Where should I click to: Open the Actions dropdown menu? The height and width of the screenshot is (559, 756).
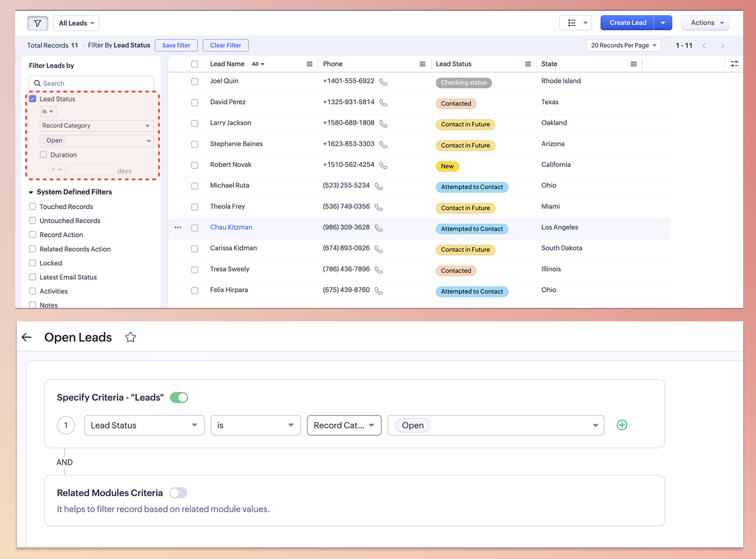pyautogui.click(x=705, y=23)
